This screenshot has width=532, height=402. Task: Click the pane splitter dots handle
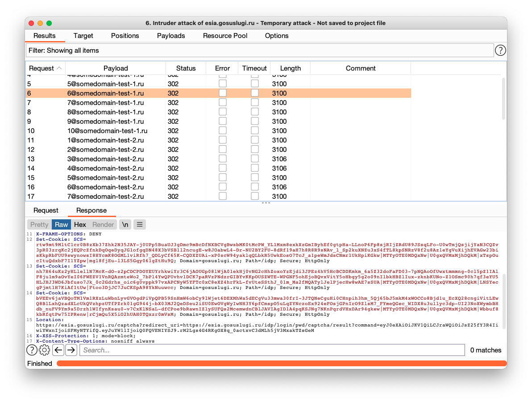pyautogui.click(x=266, y=203)
